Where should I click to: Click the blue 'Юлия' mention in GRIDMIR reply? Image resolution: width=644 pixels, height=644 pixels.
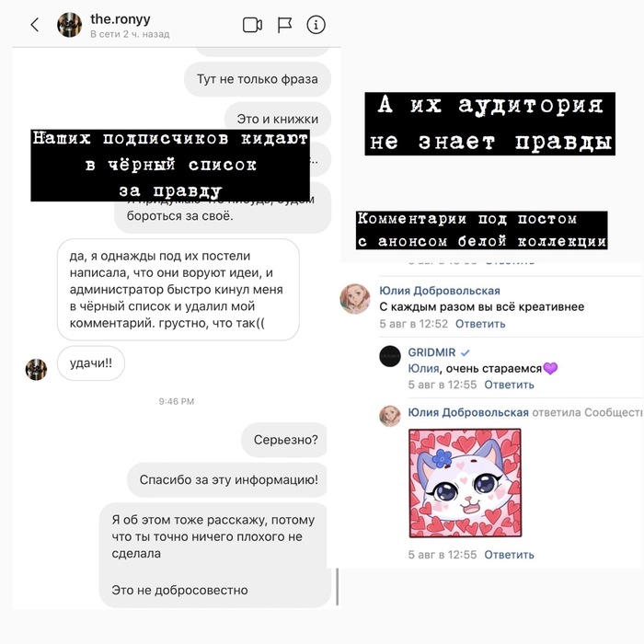click(423, 368)
